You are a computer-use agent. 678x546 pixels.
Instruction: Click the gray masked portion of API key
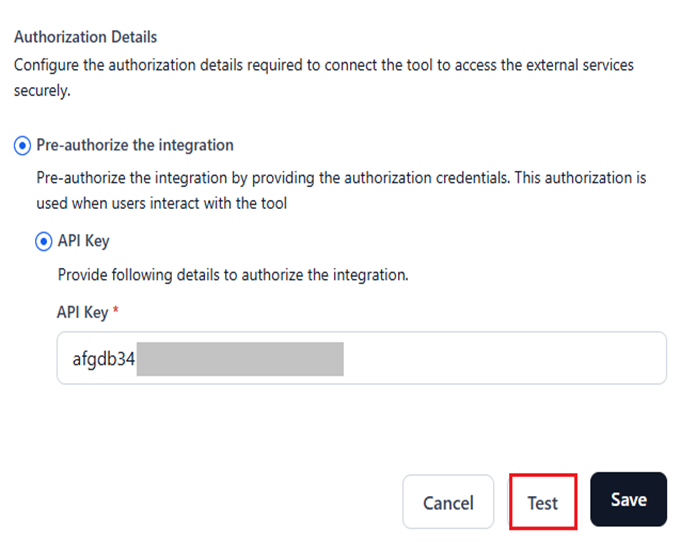pyautogui.click(x=240, y=359)
